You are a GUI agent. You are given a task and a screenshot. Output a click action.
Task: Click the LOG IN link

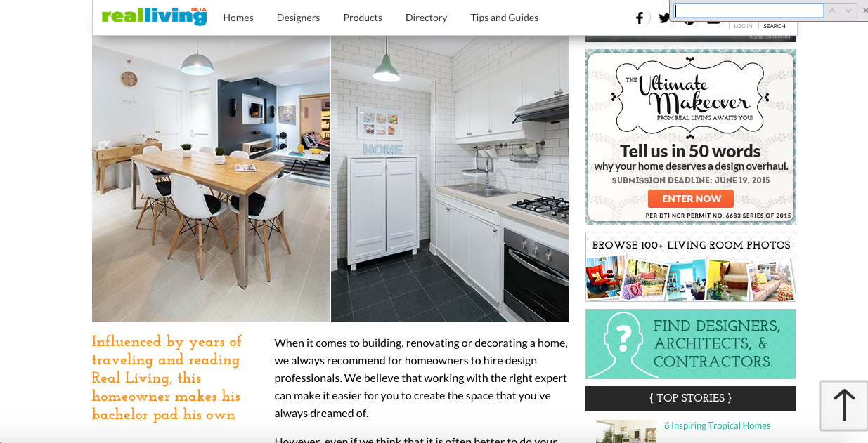coord(743,26)
